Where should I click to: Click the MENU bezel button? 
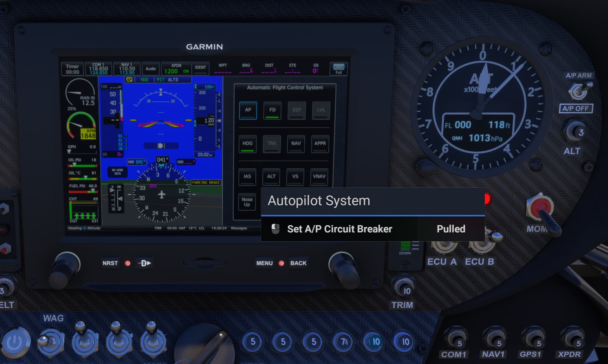[x=264, y=263]
